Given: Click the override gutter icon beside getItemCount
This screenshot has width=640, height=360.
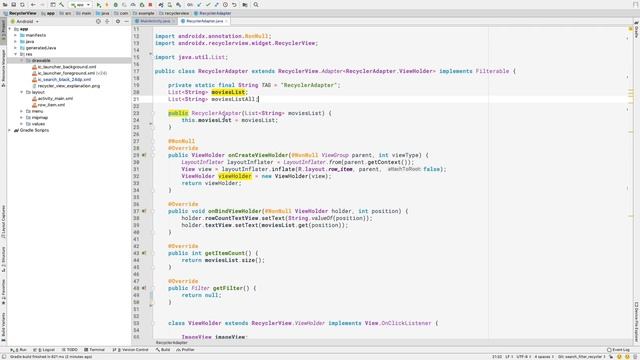Looking at the screenshot, I should pos(144,253).
